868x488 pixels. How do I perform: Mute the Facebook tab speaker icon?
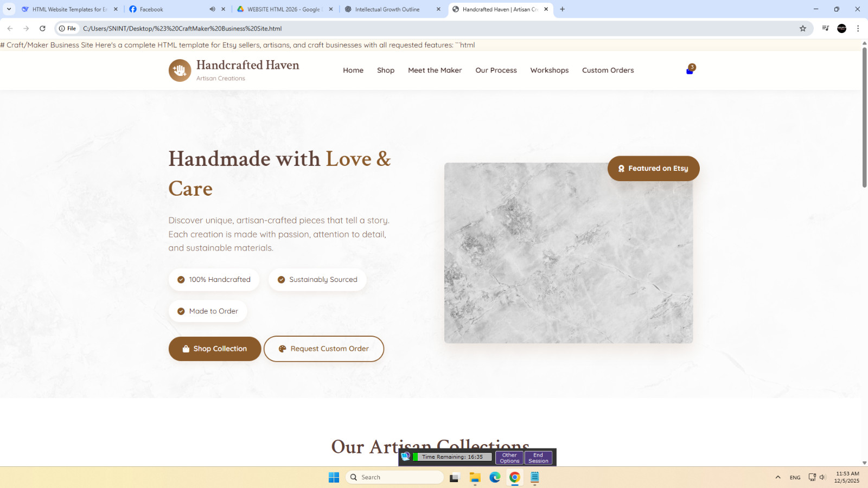click(212, 9)
